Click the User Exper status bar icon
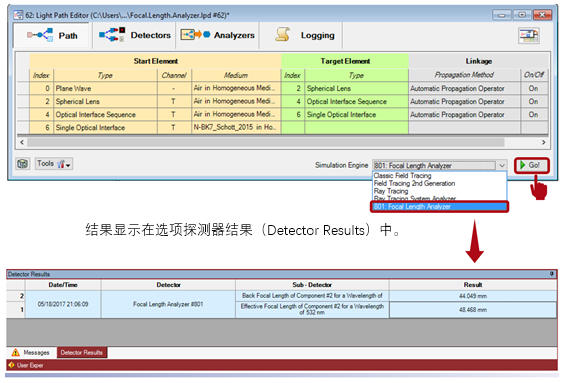 (x=11, y=365)
